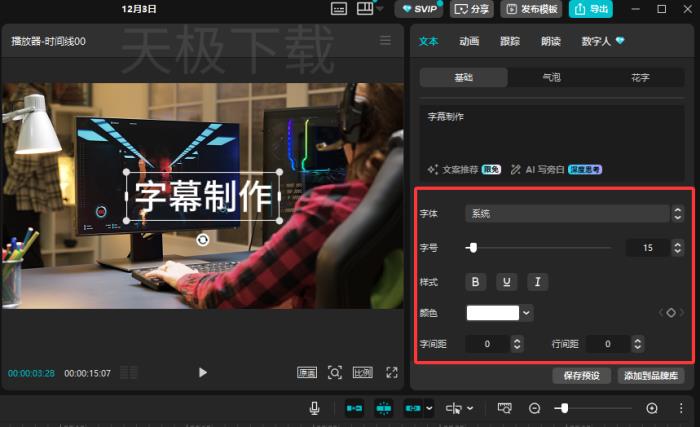Screen dimensions: 700x427
Task: Open the player hamburger menu
Action: pyautogui.click(x=385, y=41)
